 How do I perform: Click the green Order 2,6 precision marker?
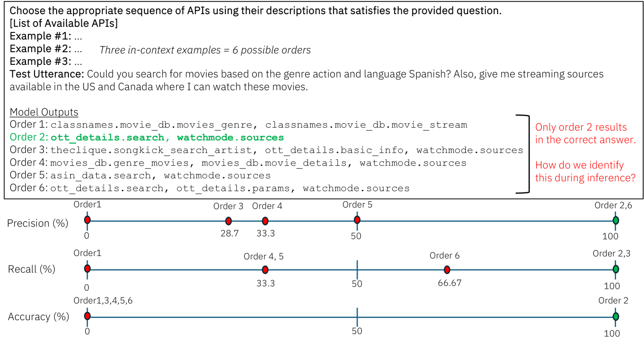click(x=616, y=220)
